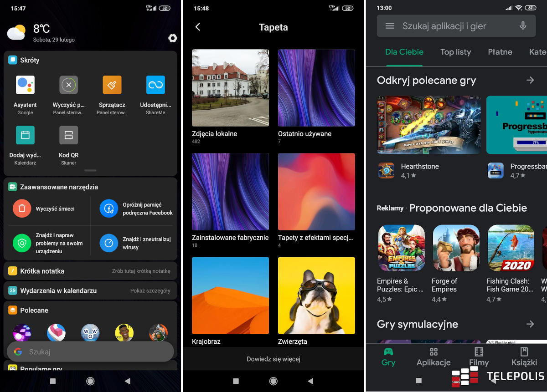Screen dimensions: 547x392
Task: Tap Wyczyść śmieci trash icon
Action: click(22, 209)
